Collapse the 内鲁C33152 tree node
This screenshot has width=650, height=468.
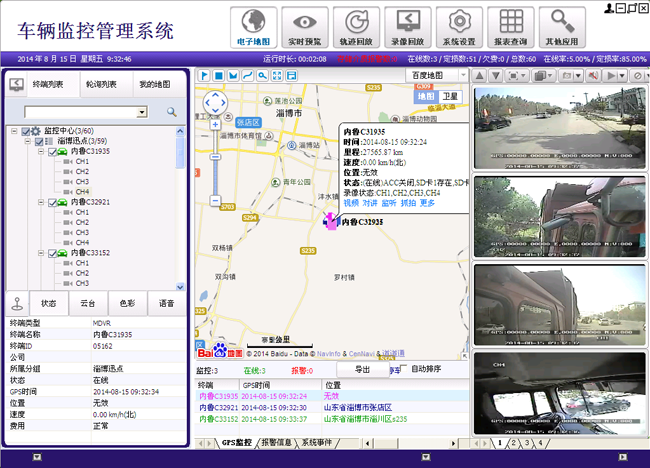coord(41,253)
